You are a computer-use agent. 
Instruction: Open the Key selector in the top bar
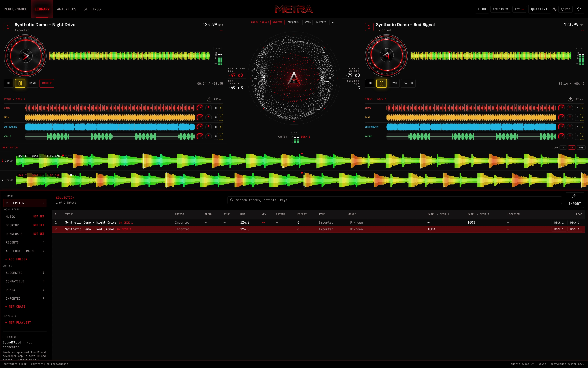(520, 9)
